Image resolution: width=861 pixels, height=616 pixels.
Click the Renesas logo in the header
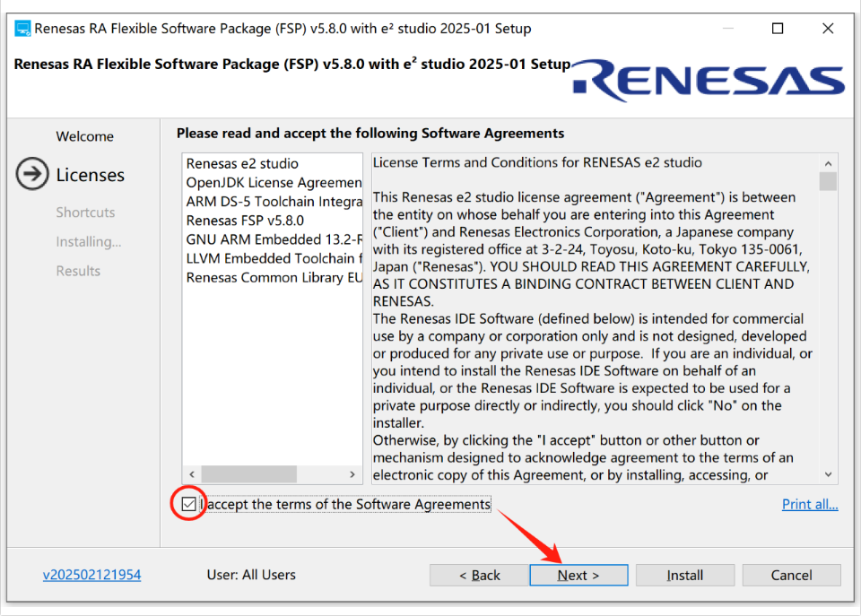(x=708, y=81)
